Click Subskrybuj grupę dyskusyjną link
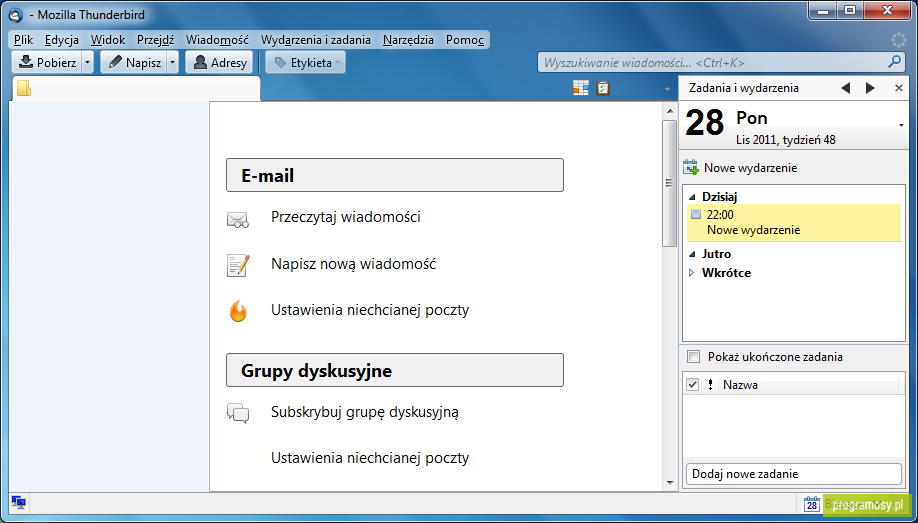918x523 pixels. pyautogui.click(x=365, y=412)
